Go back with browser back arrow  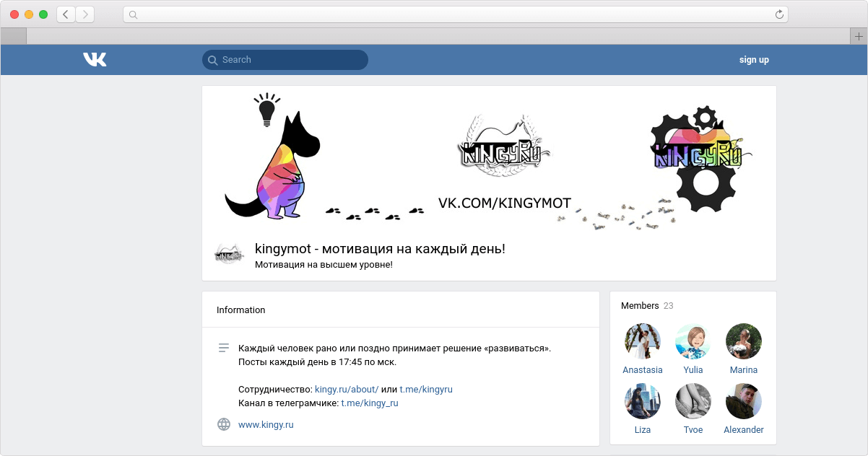tap(66, 14)
